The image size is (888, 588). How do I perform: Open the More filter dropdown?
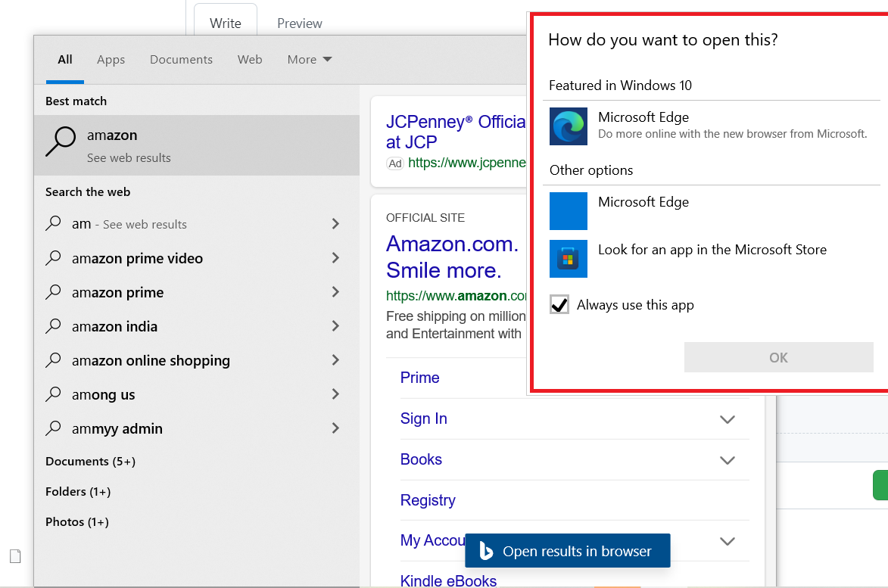click(x=309, y=59)
